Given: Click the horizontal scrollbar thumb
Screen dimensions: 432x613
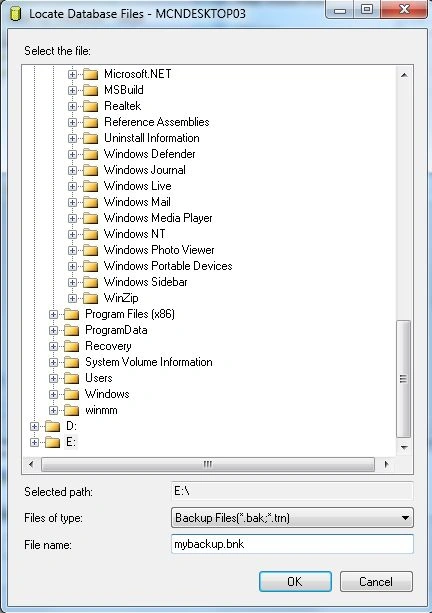Looking at the screenshot, I should (208, 465).
